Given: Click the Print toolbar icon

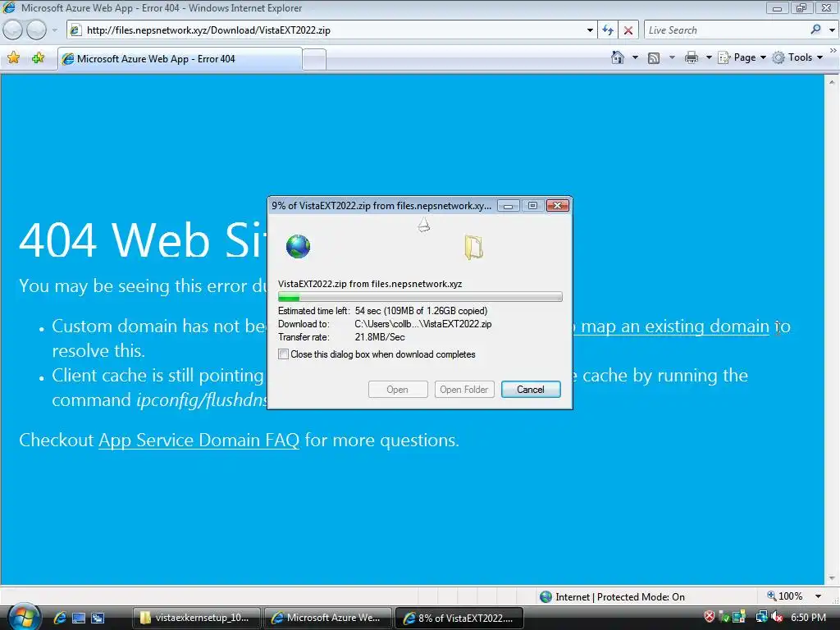Looking at the screenshot, I should [692, 57].
